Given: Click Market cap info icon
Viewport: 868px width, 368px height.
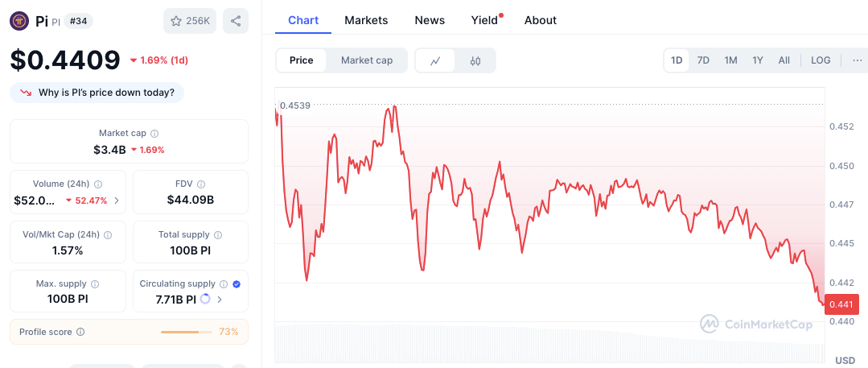Looking at the screenshot, I should coord(155,134).
